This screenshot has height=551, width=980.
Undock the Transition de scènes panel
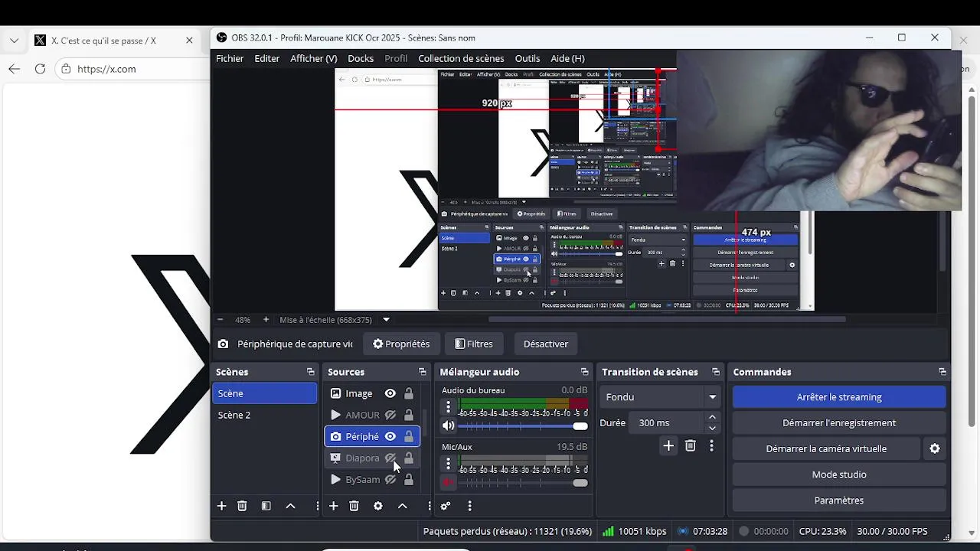(715, 372)
